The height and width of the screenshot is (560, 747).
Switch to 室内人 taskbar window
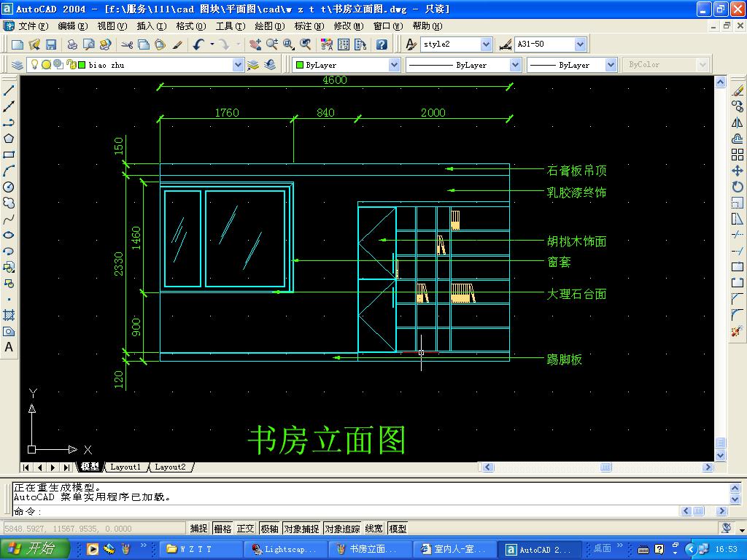pos(454,549)
